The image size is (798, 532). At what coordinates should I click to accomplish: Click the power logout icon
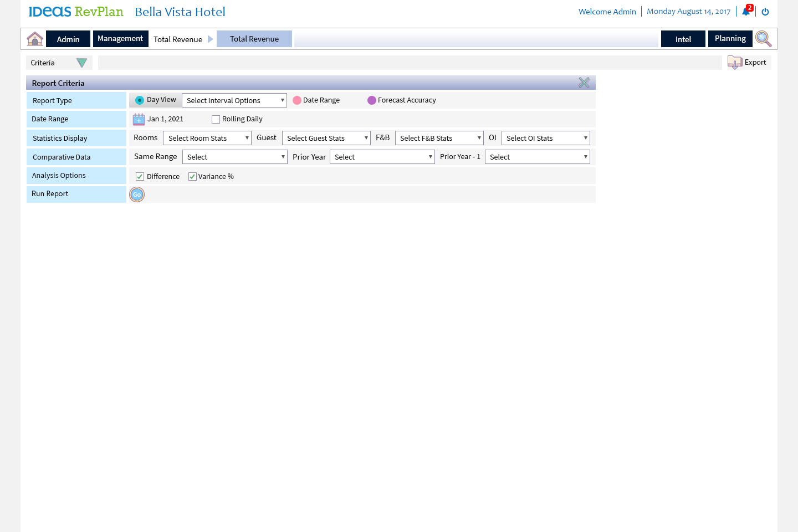tap(765, 12)
